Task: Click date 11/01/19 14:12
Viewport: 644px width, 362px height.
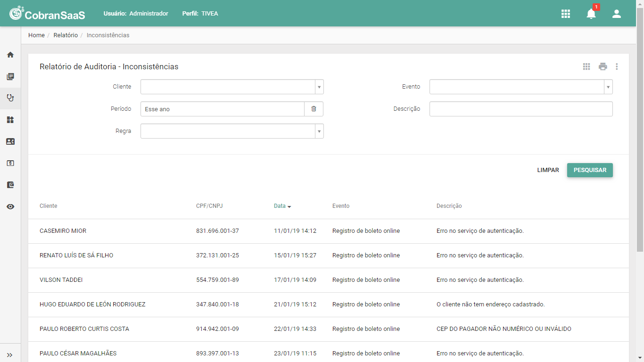Action: point(295,231)
